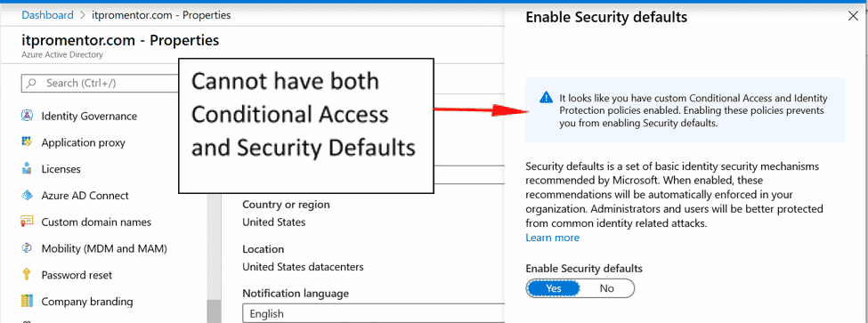
Task: Click the Identity Governance icon
Action: pyautogui.click(x=27, y=116)
